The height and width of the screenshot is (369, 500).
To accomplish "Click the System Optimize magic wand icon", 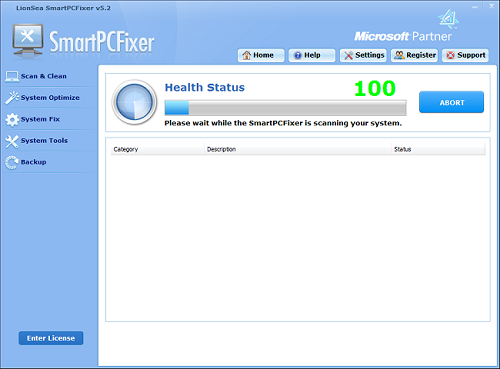I will coord(12,98).
